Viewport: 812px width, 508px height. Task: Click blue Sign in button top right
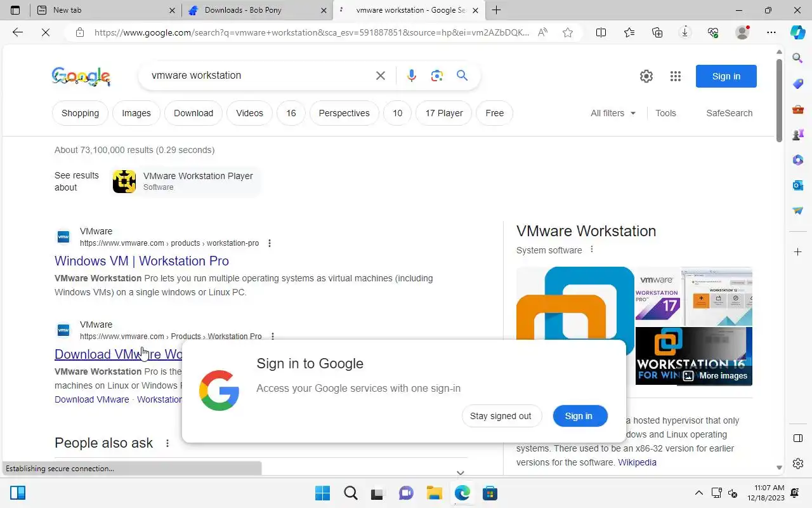coord(726,76)
